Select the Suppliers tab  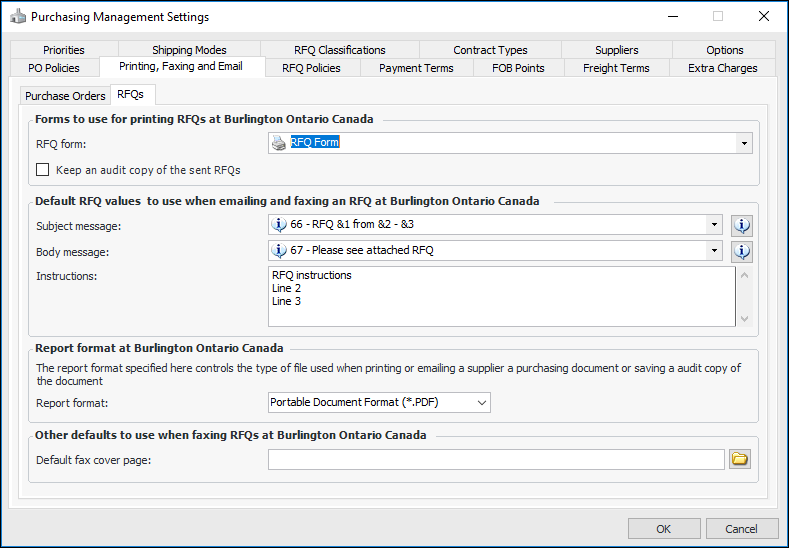coord(616,50)
